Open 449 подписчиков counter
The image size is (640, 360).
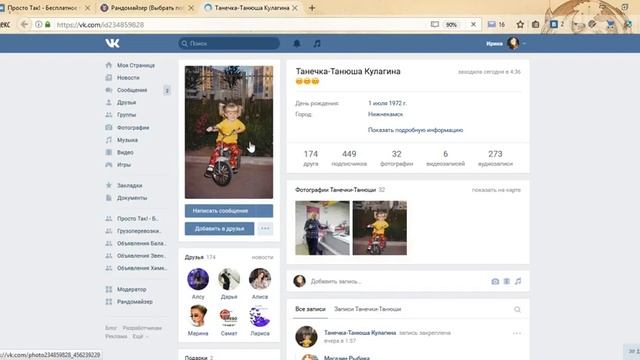click(x=349, y=158)
